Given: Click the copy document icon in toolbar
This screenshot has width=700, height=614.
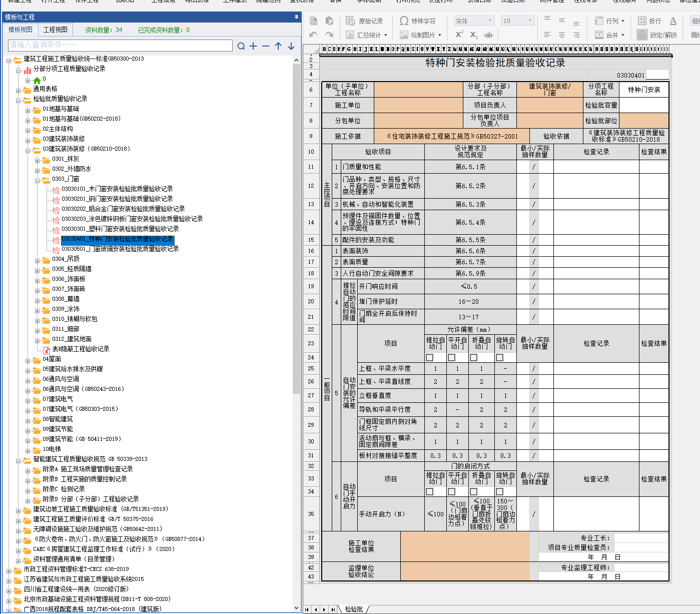Looking at the screenshot, I should [314, 21].
